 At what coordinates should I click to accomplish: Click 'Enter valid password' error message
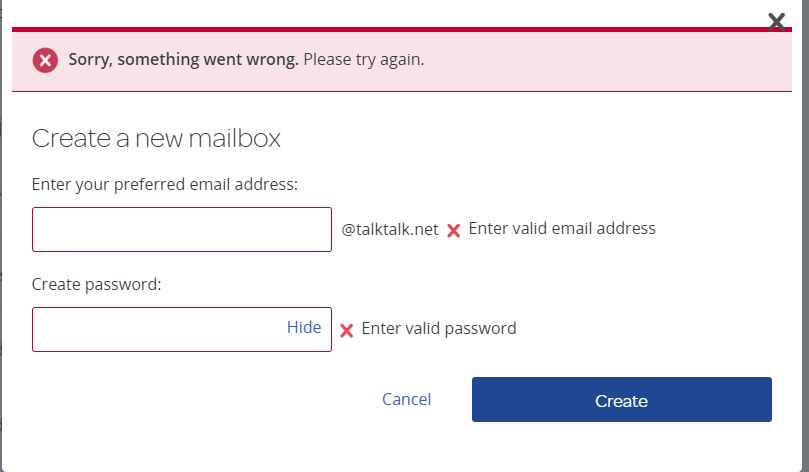(x=439, y=328)
